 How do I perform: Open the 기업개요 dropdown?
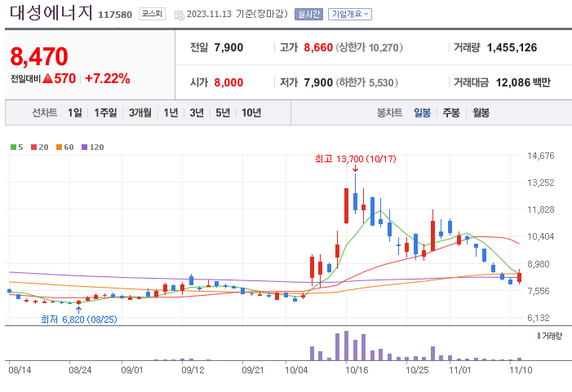350,14
